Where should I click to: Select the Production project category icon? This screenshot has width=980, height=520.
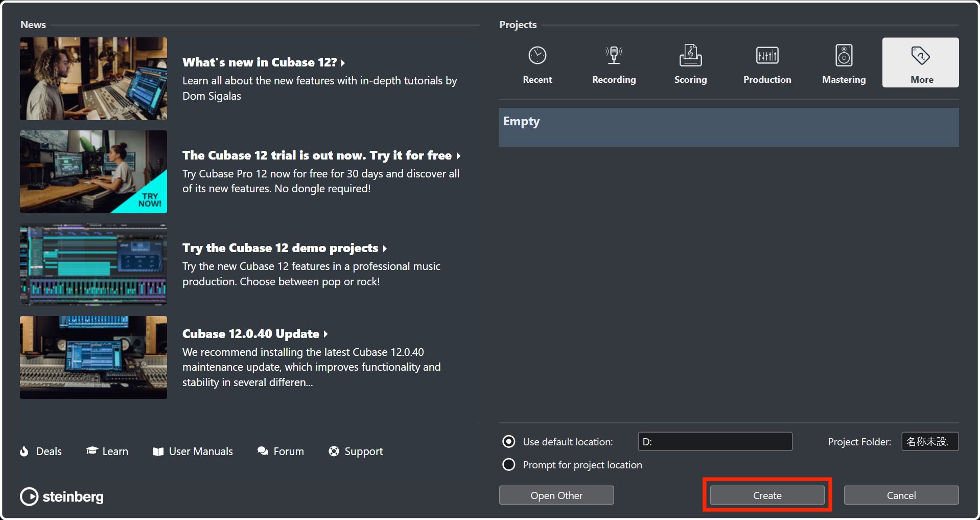(766, 55)
